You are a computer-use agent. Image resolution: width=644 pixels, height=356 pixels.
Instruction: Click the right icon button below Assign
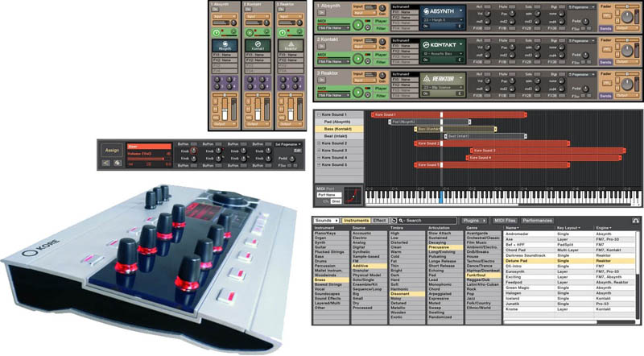point(118,163)
